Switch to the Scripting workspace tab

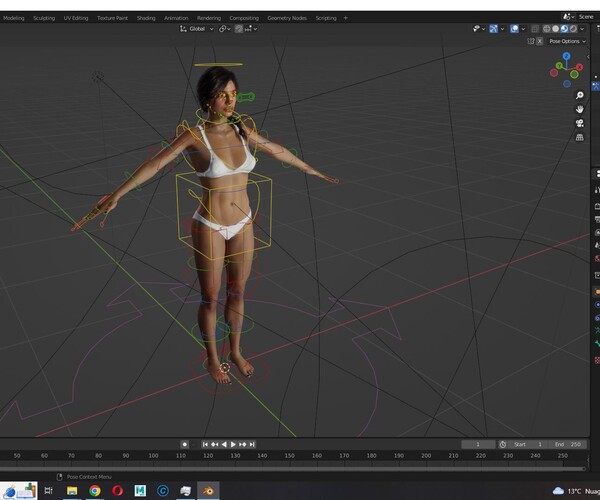coord(326,18)
